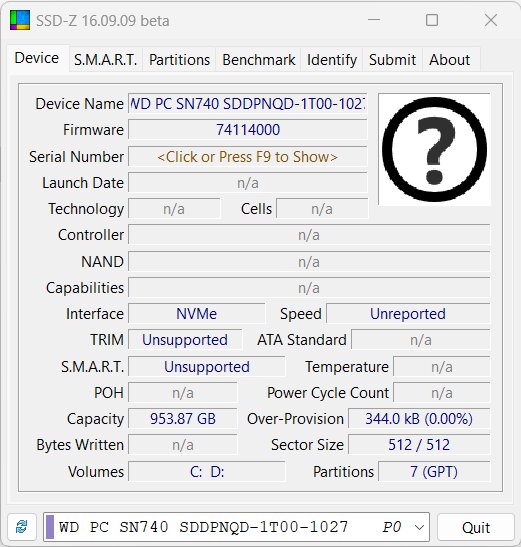
Task: Click the POH n/a field
Action: (x=183, y=393)
